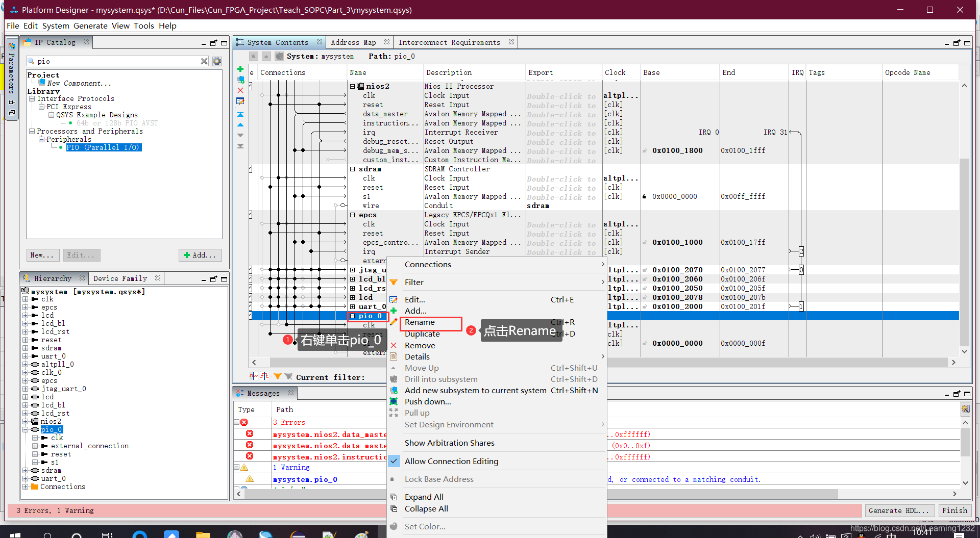This screenshot has height=538, width=980.
Task: Click the move up arrow icon
Action: click(x=240, y=125)
